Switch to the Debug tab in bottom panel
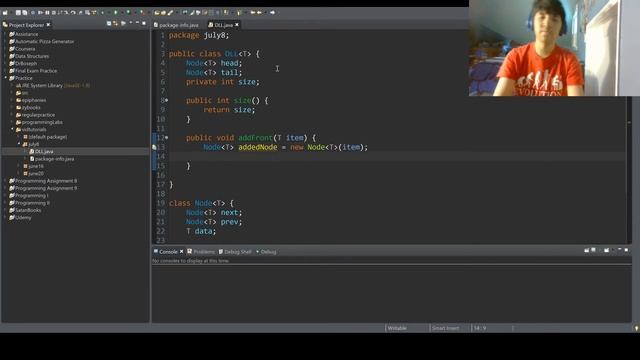 click(x=266, y=252)
